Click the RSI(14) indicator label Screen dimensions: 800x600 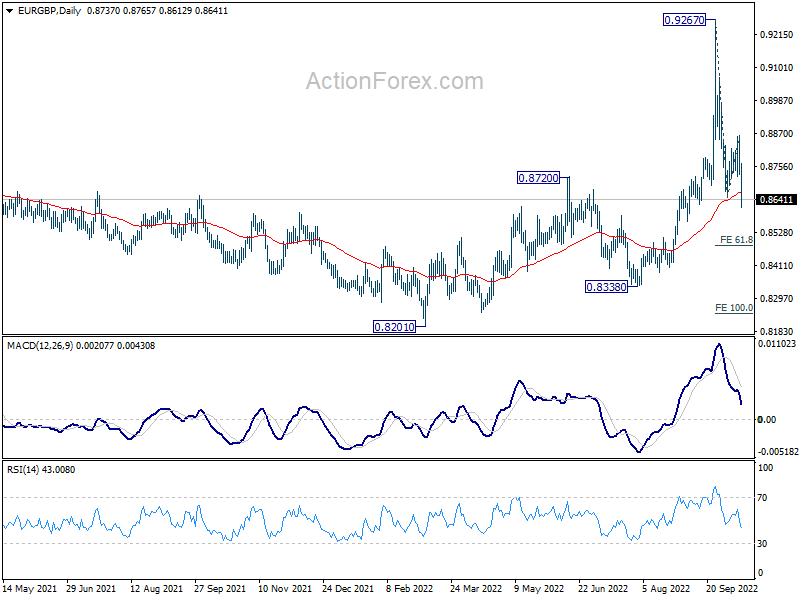[x=23, y=469]
